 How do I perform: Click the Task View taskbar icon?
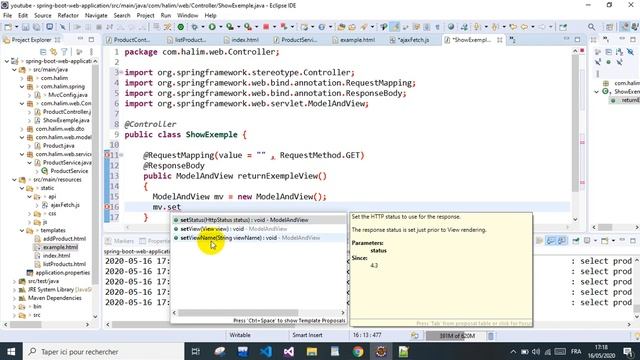tap(196, 351)
